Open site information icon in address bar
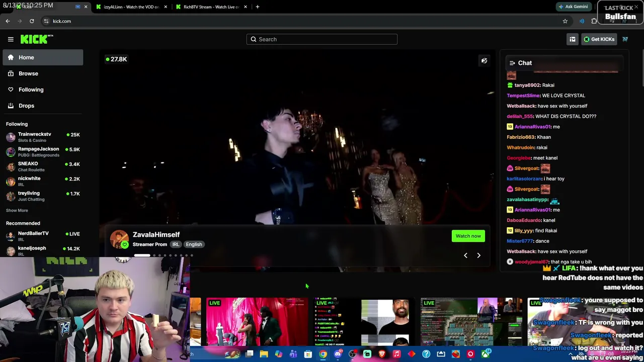Image resolution: width=644 pixels, height=362 pixels. point(46,21)
